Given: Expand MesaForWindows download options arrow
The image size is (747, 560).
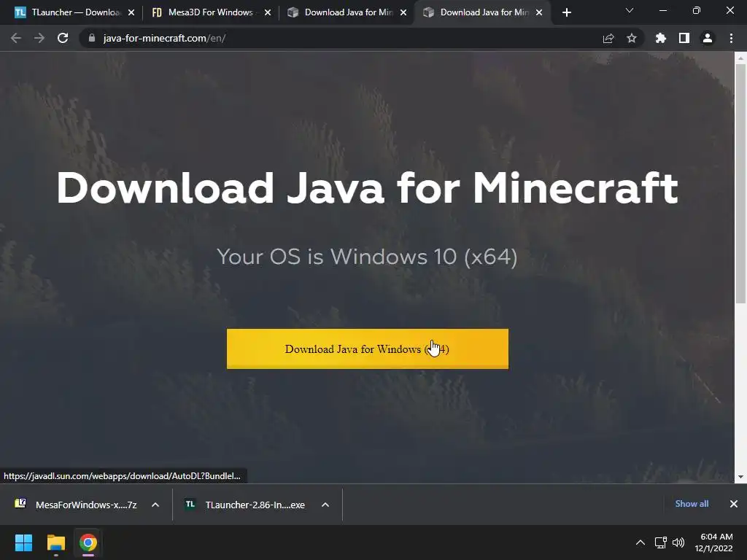Looking at the screenshot, I should point(155,505).
